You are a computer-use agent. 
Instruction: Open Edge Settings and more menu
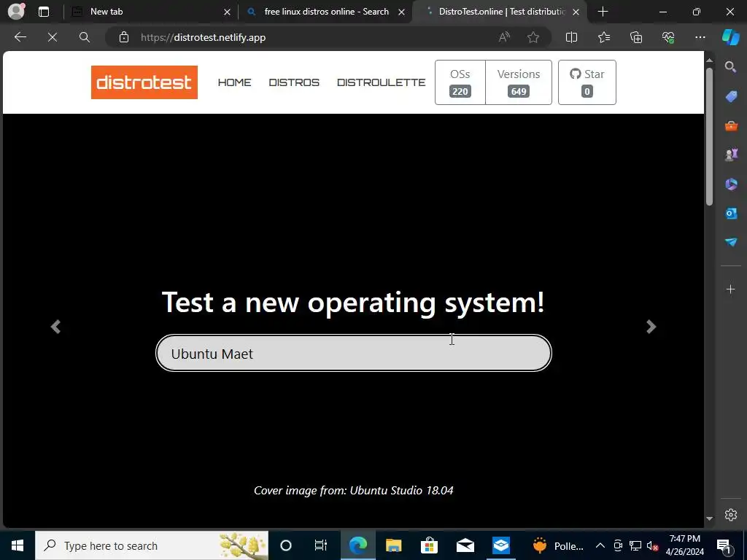(x=700, y=37)
